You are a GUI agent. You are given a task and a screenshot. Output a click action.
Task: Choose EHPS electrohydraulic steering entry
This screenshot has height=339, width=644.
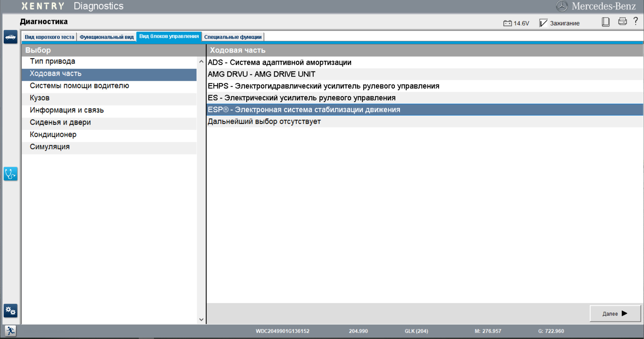coord(425,86)
